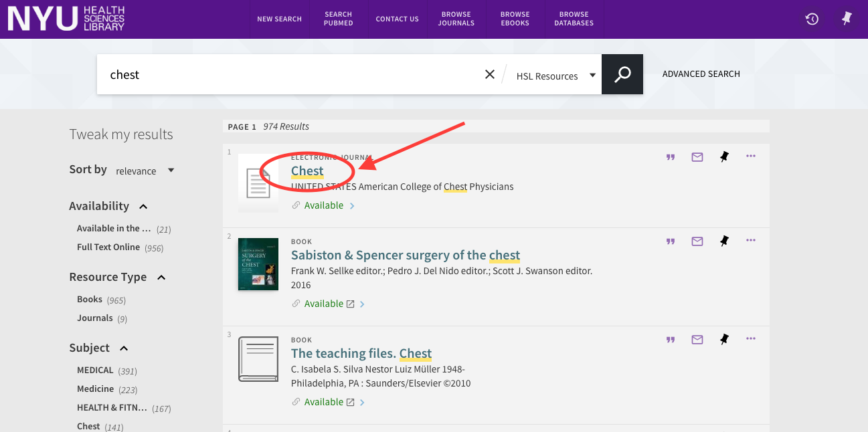868x432 pixels.
Task: Email The teaching files. Chest record
Action: click(697, 340)
